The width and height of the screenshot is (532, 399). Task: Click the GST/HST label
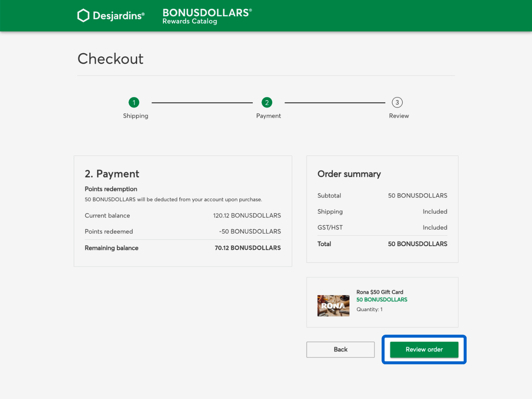click(x=330, y=228)
